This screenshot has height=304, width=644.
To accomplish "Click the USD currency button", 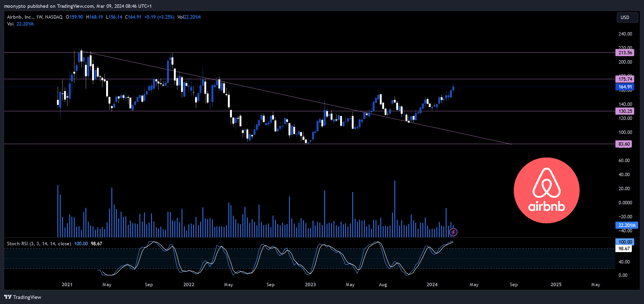I will 627,17.
